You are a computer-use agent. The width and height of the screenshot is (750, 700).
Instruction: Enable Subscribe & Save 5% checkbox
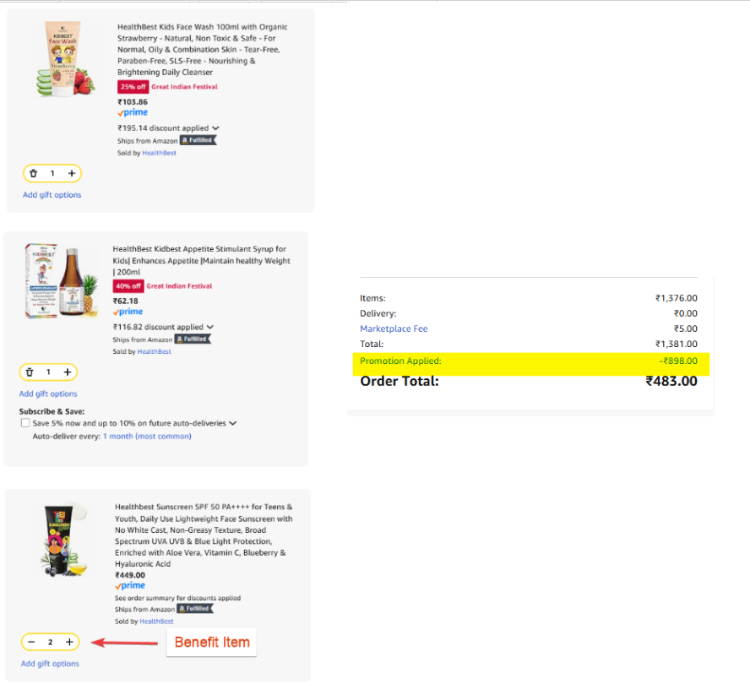pos(25,423)
